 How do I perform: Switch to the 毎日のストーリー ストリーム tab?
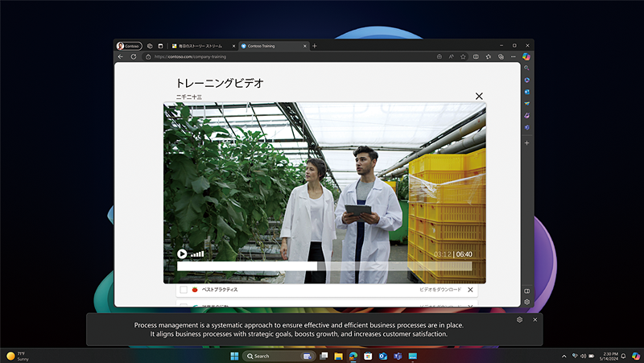point(204,46)
